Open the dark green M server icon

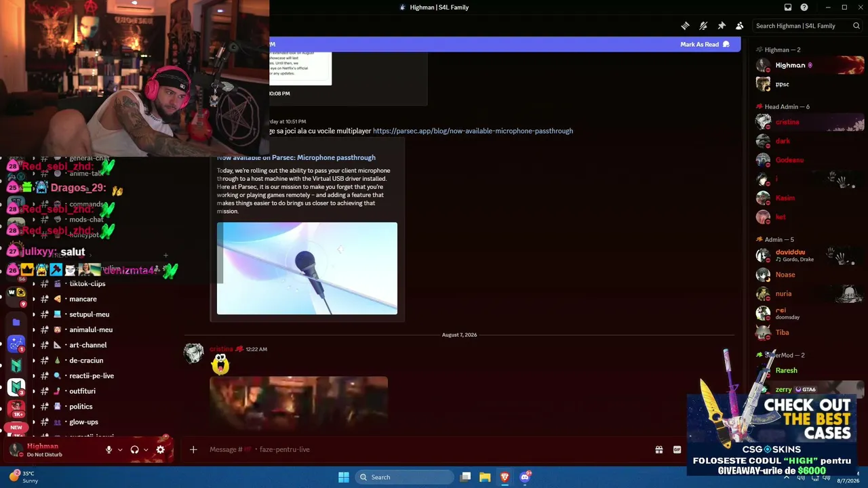click(16, 365)
